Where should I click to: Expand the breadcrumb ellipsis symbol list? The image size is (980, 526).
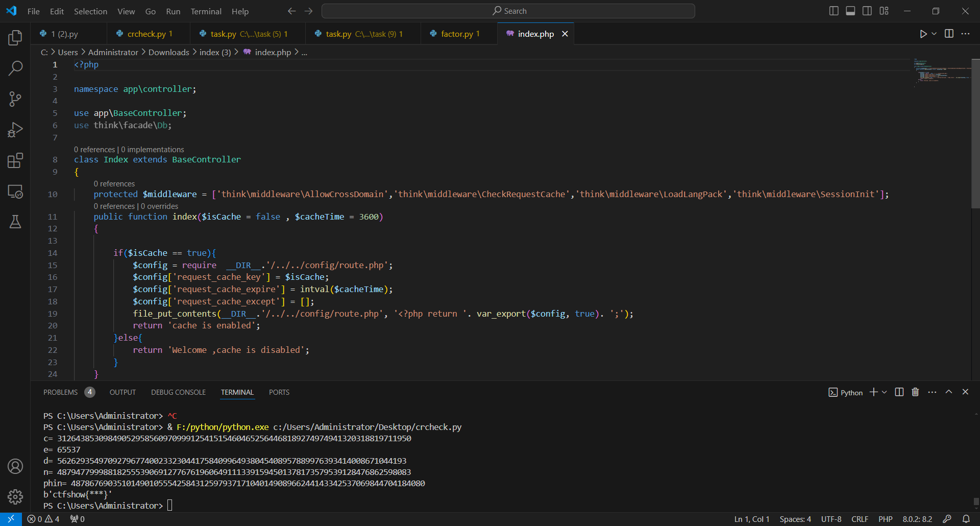click(x=304, y=53)
